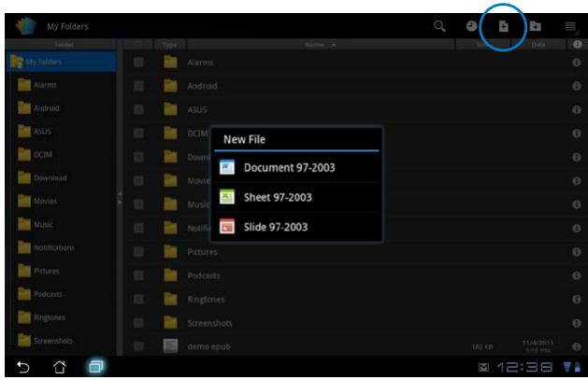Tap the recent apps button

[x=96, y=367]
